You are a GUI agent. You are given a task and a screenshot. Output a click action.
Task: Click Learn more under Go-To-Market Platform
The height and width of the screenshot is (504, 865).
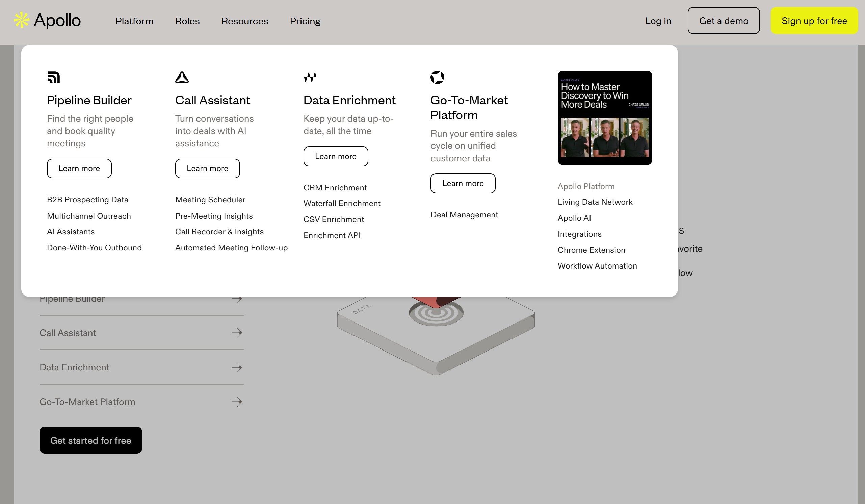point(463,184)
